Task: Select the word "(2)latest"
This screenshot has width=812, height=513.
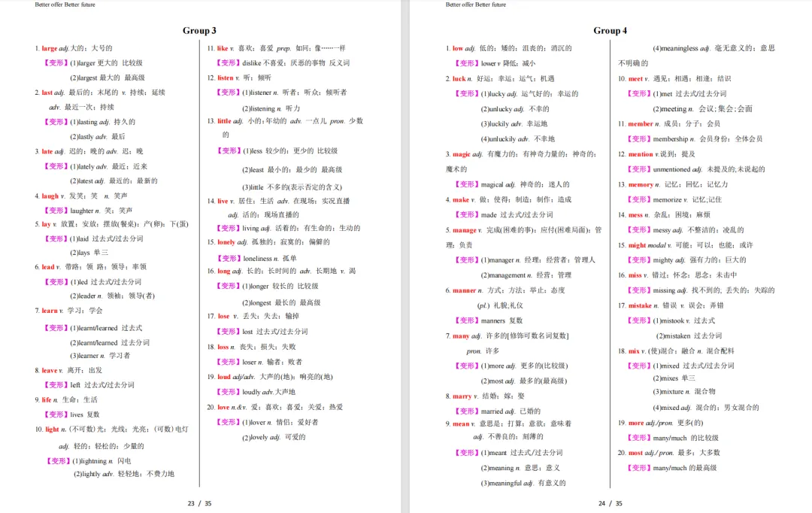Action: 81,181
